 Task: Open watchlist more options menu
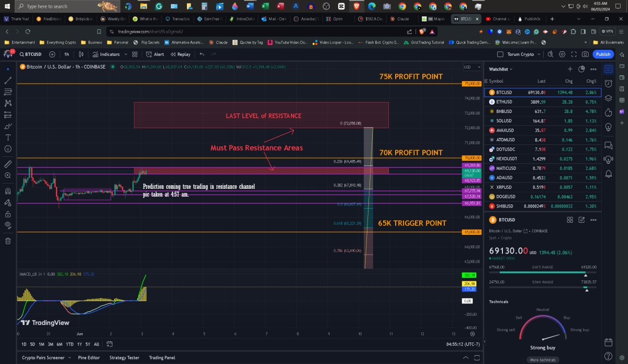tap(593, 69)
